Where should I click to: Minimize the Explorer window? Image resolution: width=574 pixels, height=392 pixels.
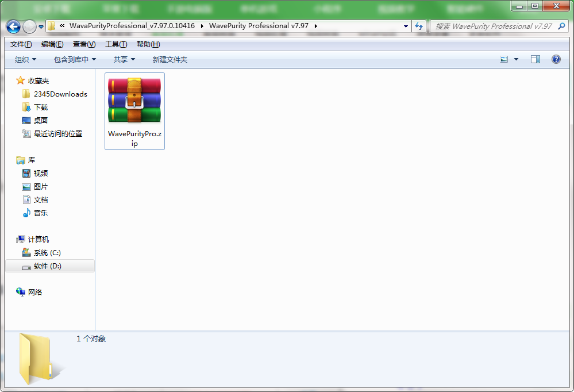(519, 6)
